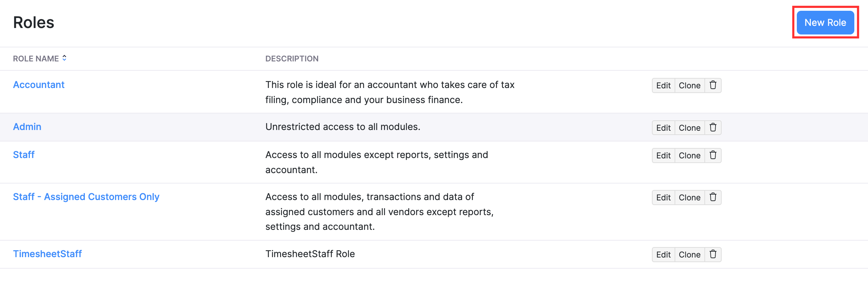Clone the TimesheetStaff role
Screen dimensions: 868x283
click(x=689, y=255)
